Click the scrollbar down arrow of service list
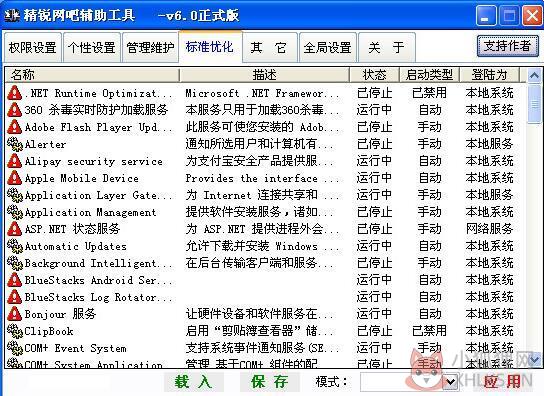The height and width of the screenshot is (396, 544). [x=534, y=360]
